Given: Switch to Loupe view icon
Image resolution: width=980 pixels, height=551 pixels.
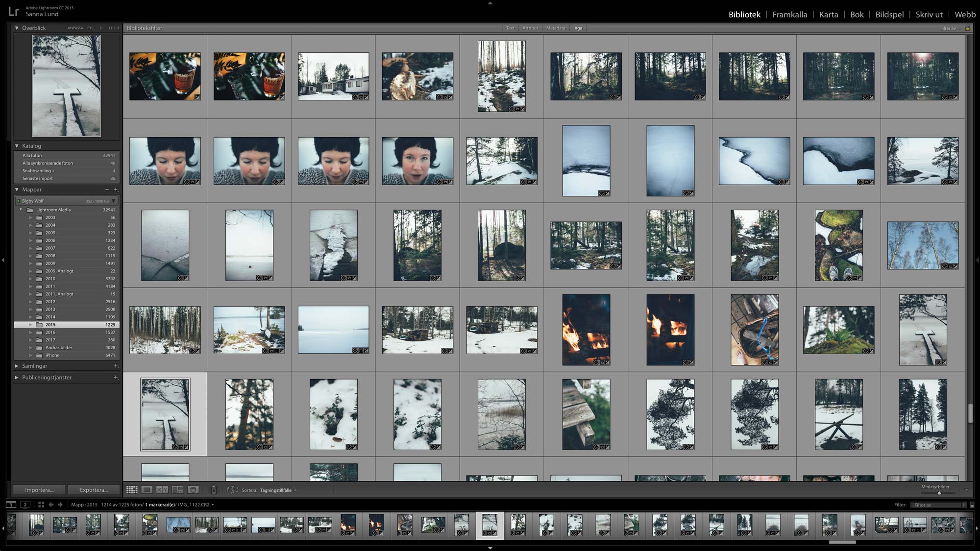Looking at the screenshot, I should [x=147, y=489].
